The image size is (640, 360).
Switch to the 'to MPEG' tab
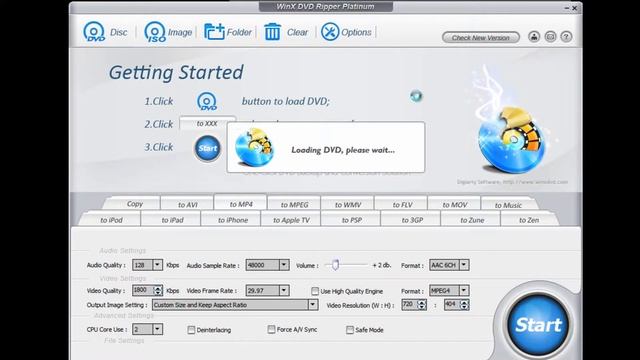[x=294, y=204]
